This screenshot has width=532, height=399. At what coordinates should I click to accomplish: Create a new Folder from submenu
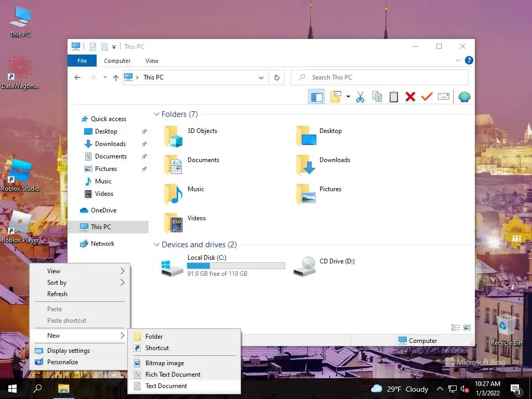point(184,337)
